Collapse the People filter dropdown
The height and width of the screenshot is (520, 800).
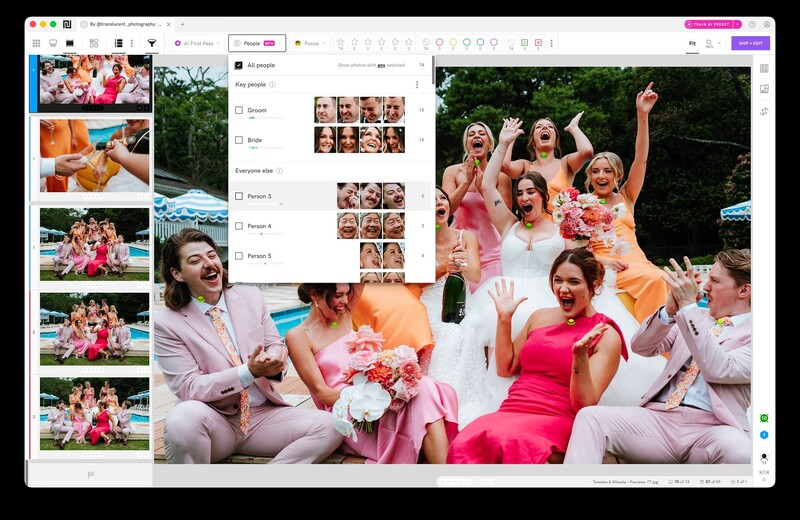(x=257, y=43)
